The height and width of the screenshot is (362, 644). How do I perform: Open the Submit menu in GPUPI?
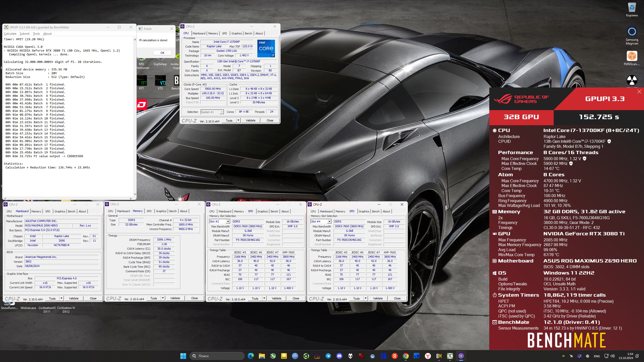(x=24, y=33)
